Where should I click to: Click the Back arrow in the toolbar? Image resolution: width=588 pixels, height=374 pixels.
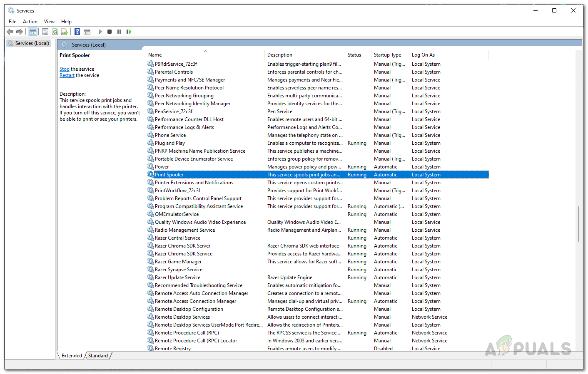coord(10,32)
